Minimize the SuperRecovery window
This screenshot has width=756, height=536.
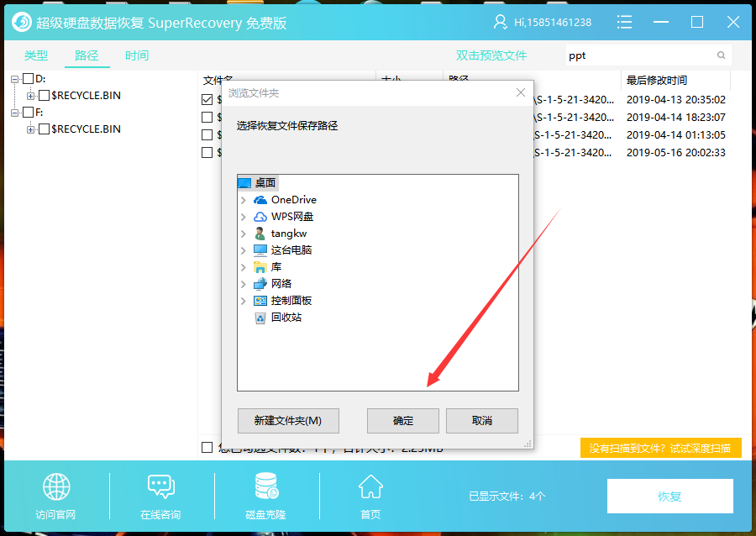660,22
